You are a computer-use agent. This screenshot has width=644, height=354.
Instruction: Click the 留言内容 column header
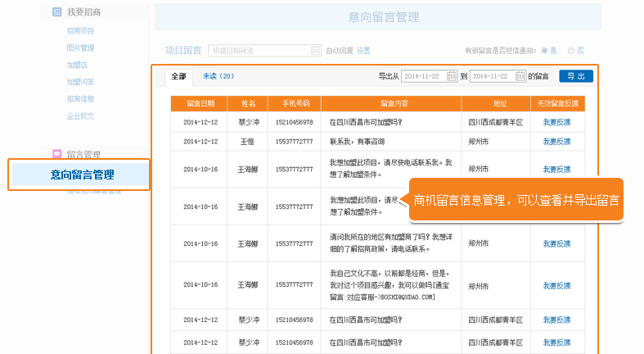(x=391, y=103)
